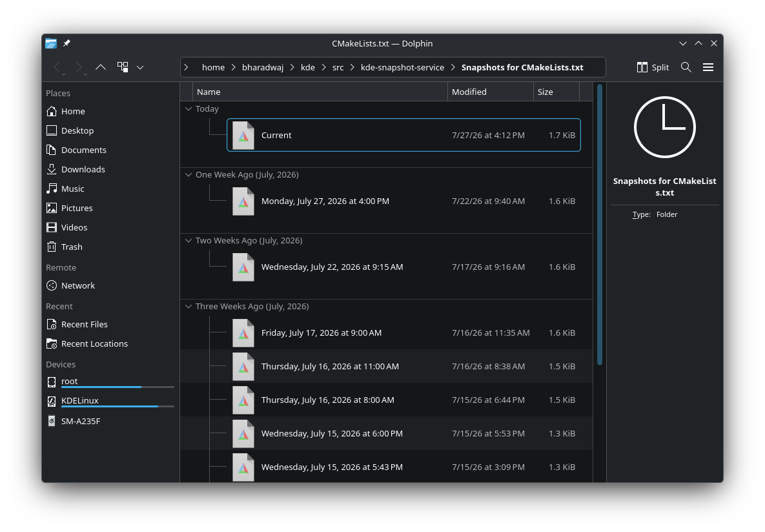Collapse the Two Weeks Ago group
765x532 pixels.
(x=189, y=241)
